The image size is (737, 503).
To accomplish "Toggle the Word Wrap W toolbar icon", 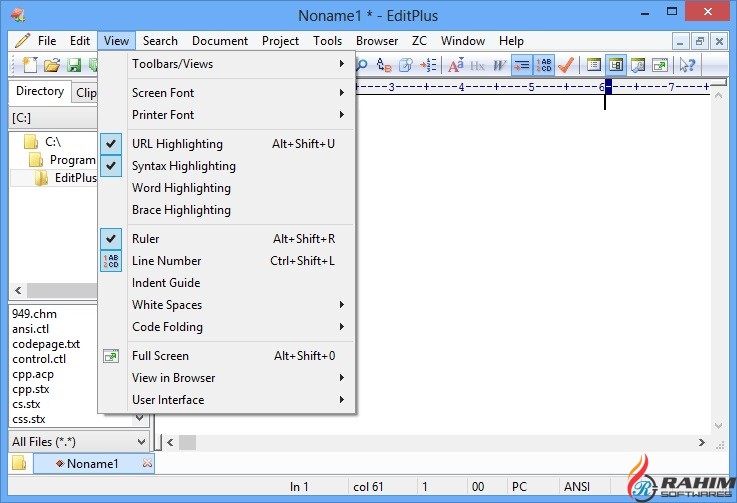I will pyautogui.click(x=499, y=65).
